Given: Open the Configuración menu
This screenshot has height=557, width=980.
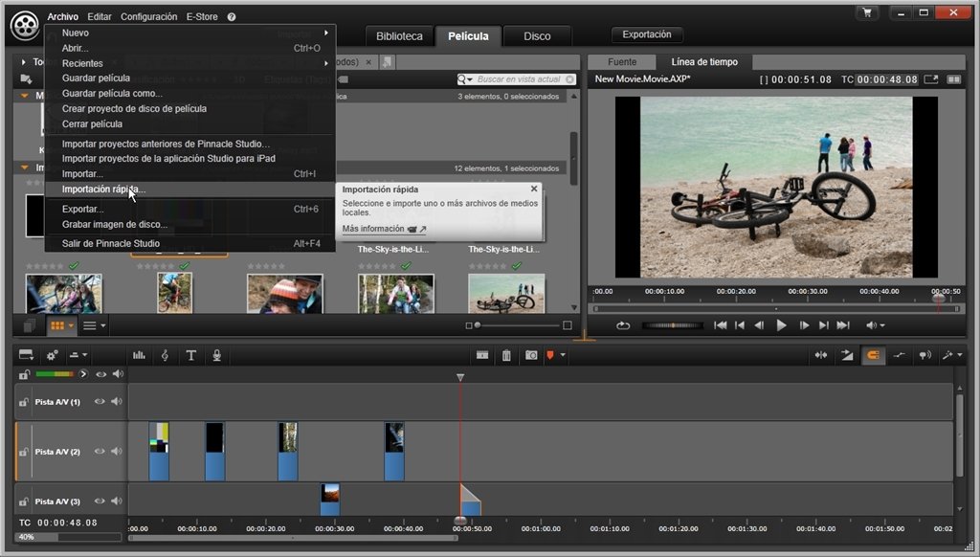Looking at the screenshot, I should [x=148, y=17].
